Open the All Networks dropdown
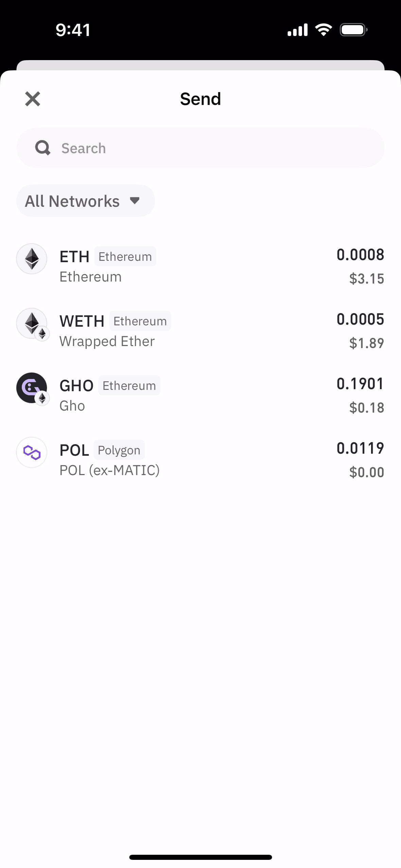401x868 pixels. 85,201
